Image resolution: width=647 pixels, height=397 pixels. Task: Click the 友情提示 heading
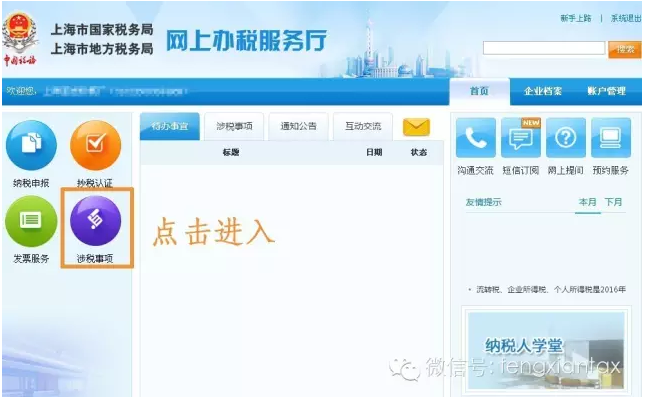[484, 202]
